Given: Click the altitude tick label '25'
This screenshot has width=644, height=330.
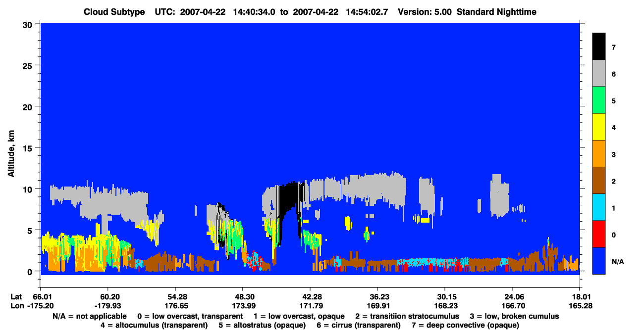Looking at the screenshot, I should (29, 65).
